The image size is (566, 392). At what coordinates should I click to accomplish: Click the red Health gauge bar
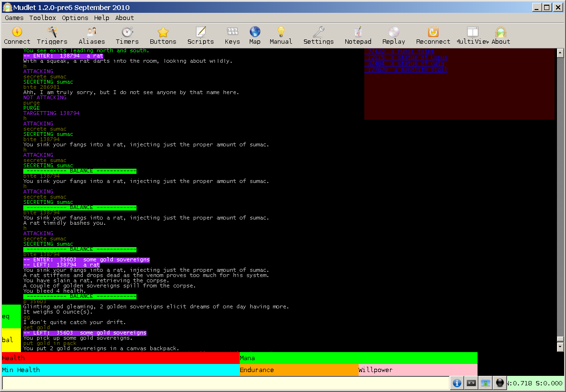tap(120, 358)
